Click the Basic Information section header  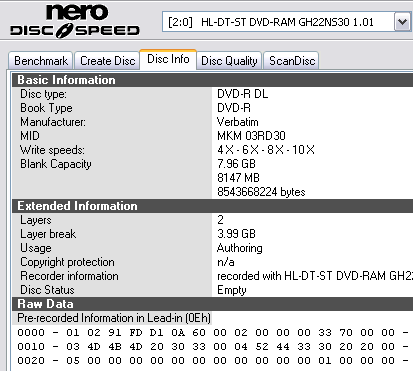click(213, 80)
